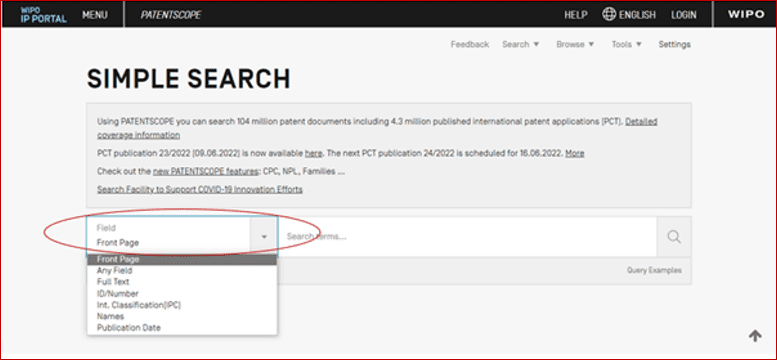Open the new PATENTSCOPE features link
This screenshot has width=777, height=360.
206,172
